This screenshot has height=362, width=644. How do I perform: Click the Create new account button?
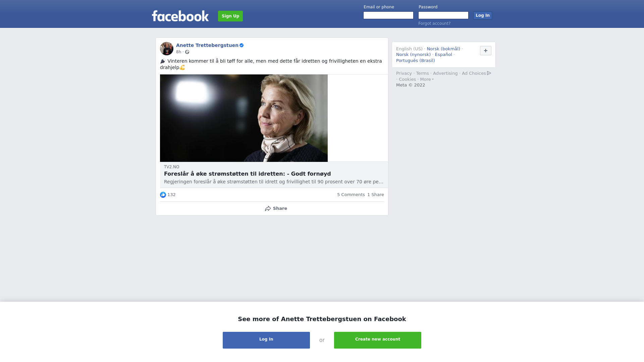coord(378,340)
